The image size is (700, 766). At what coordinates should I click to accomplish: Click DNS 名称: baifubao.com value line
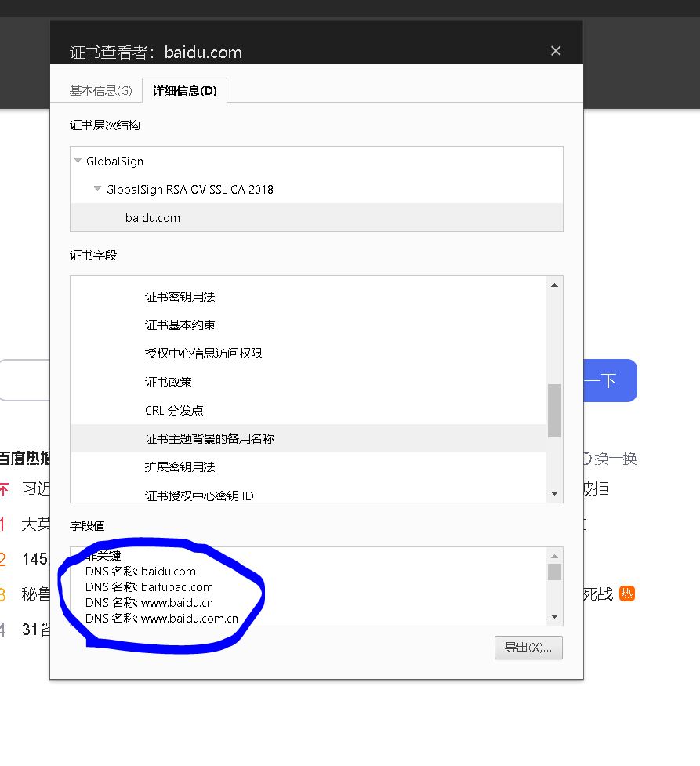point(149,587)
